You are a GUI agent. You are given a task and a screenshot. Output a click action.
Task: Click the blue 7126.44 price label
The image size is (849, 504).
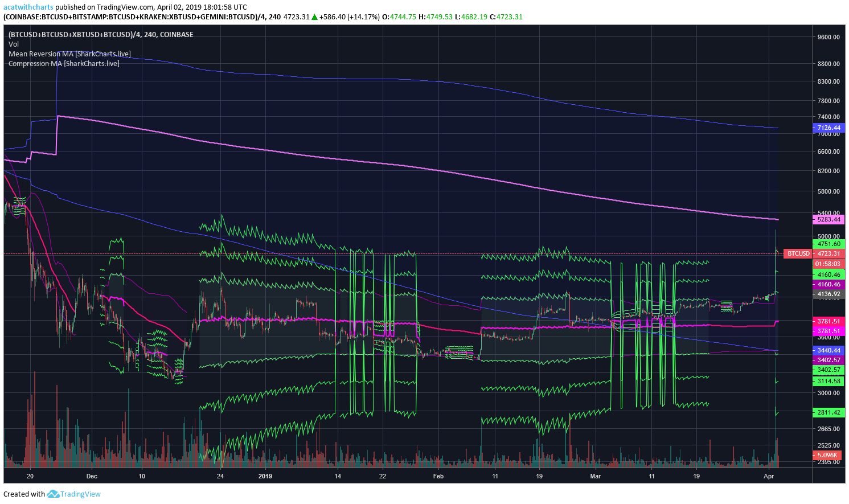coord(829,128)
